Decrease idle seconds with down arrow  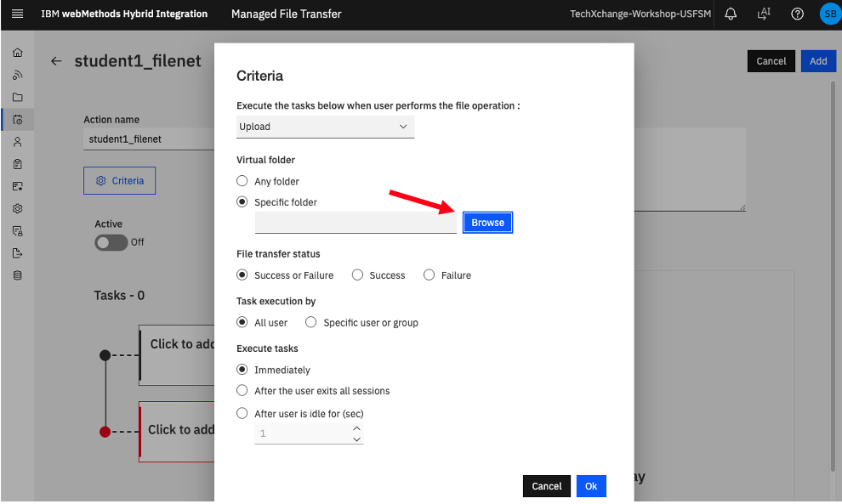pyautogui.click(x=356, y=439)
